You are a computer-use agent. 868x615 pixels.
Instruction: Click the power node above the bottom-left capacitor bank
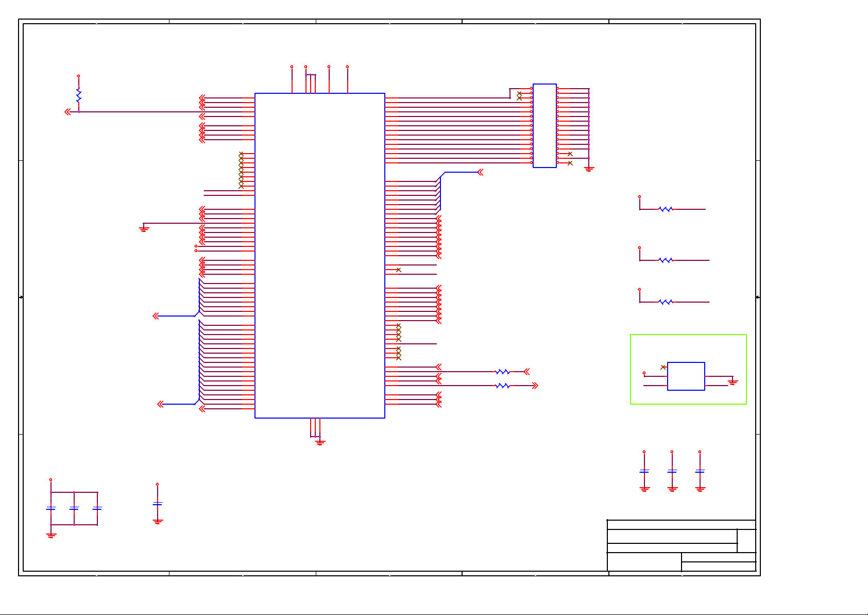tap(50, 479)
